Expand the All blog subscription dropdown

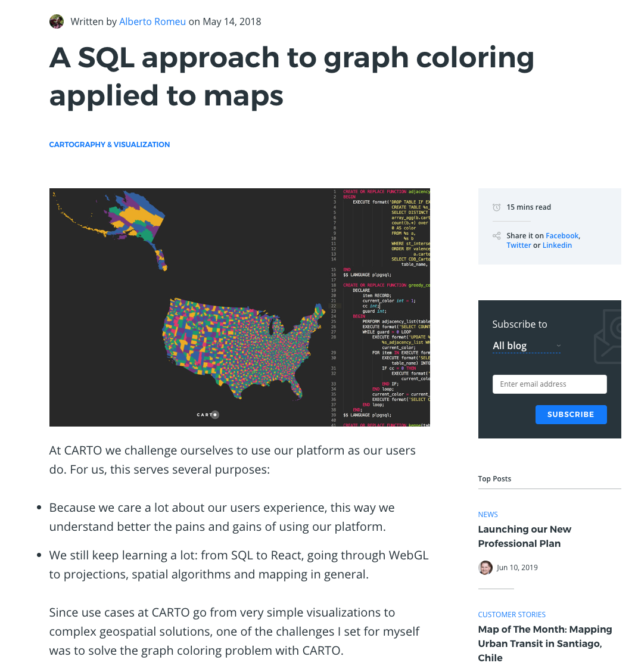click(x=526, y=346)
